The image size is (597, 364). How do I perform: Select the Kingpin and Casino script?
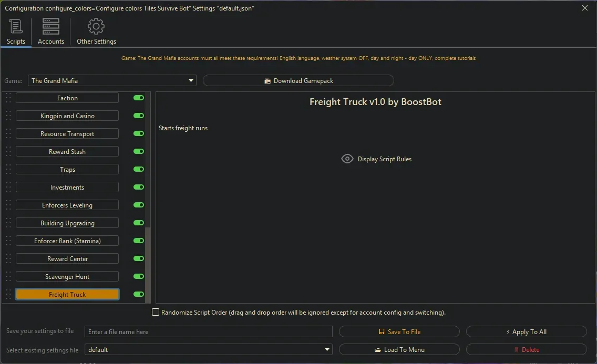pyautogui.click(x=67, y=116)
